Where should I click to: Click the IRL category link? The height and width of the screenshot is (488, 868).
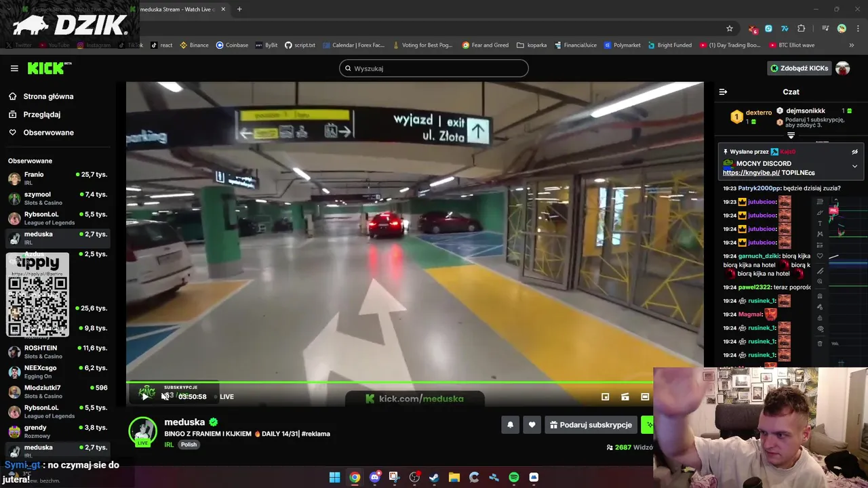tap(169, 445)
